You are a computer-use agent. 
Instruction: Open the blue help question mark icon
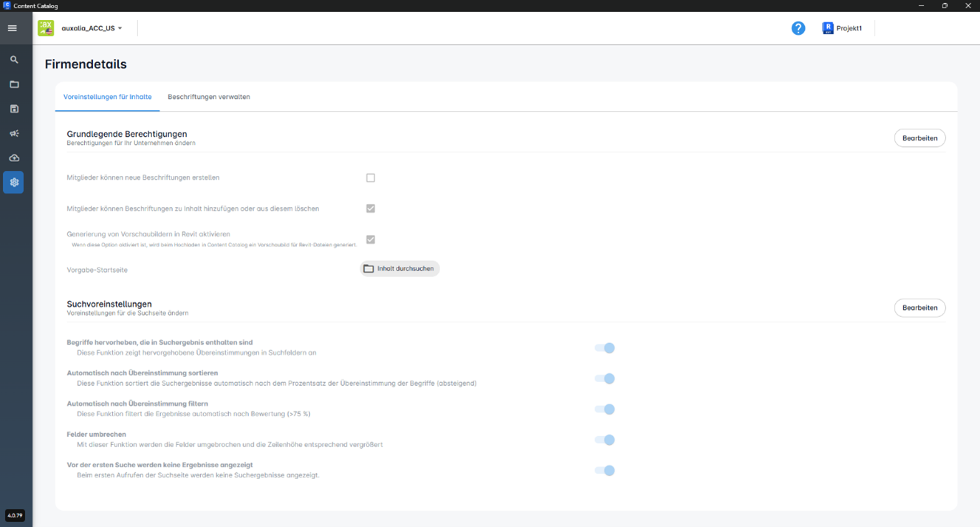click(798, 28)
